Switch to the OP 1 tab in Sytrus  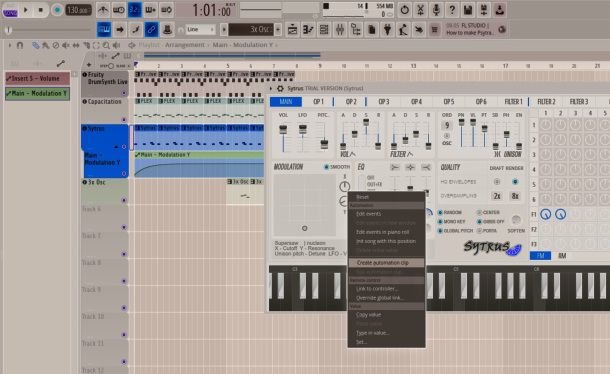318,102
